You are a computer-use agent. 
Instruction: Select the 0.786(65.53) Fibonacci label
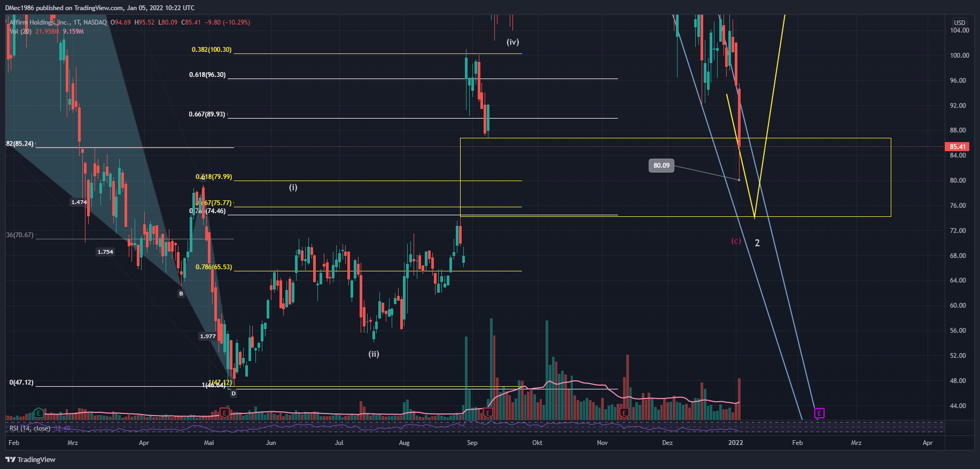[x=214, y=267]
